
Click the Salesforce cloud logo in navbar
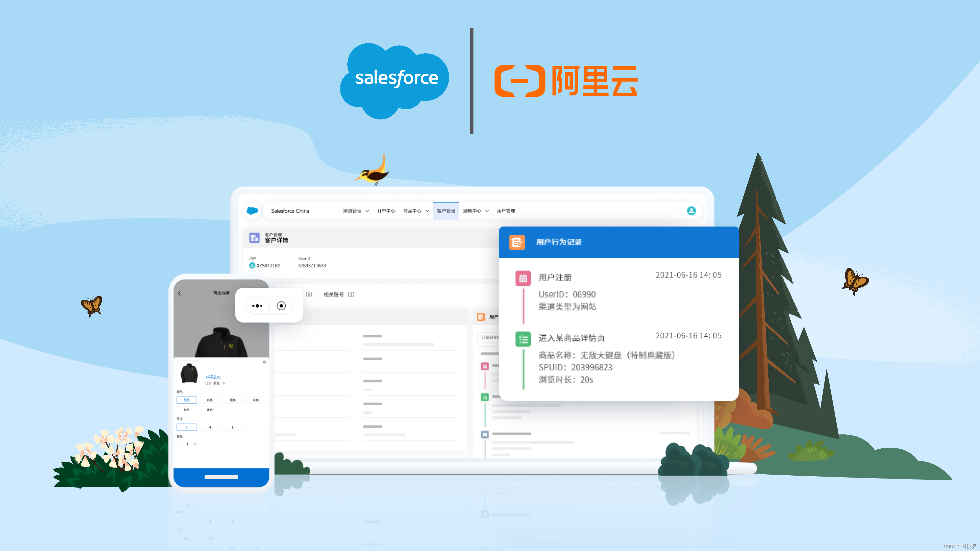point(252,211)
